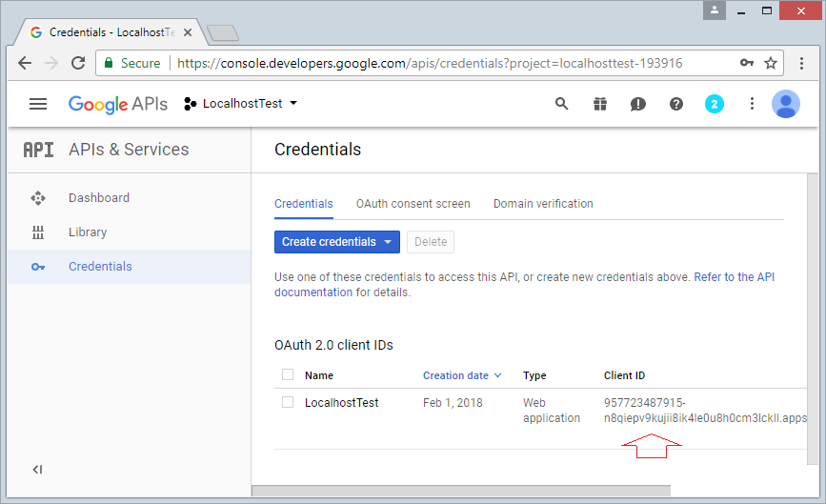Viewport: 826px width, 504px height.
Task: Reload the page with the refresh icon
Action: [x=78, y=63]
